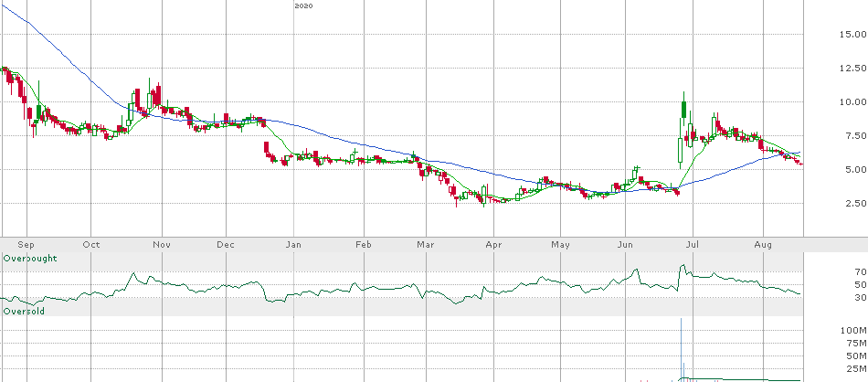868x382 pixels.
Task: Click the 2020 year label
Action: pyautogui.click(x=304, y=6)
